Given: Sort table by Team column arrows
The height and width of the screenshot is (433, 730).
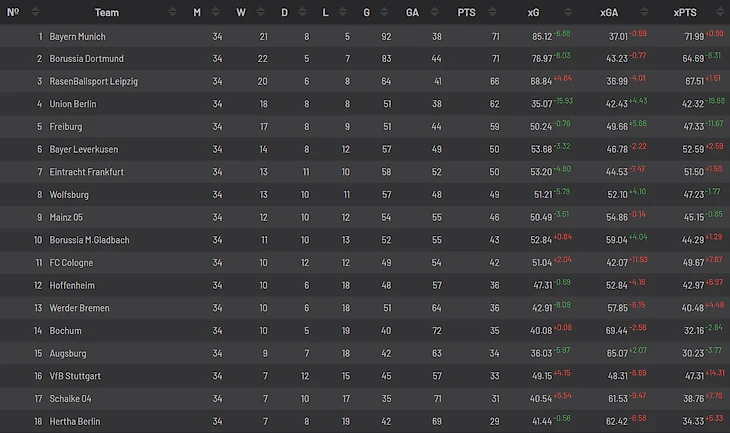Looking at the screenshot, I should 172,12.
